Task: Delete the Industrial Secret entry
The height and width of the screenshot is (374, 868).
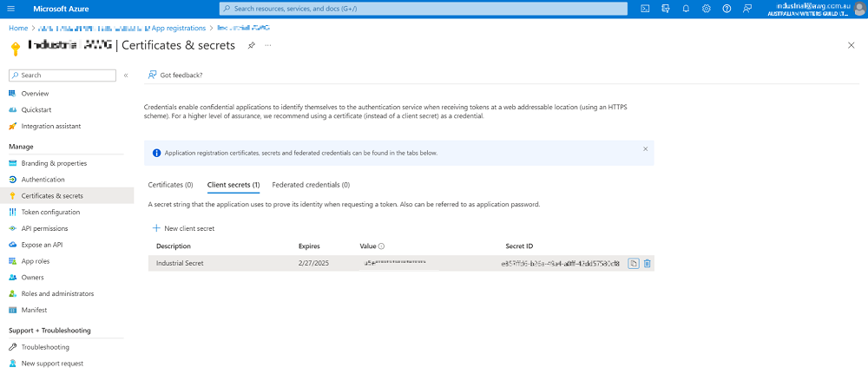Action: tap(648, 263)
